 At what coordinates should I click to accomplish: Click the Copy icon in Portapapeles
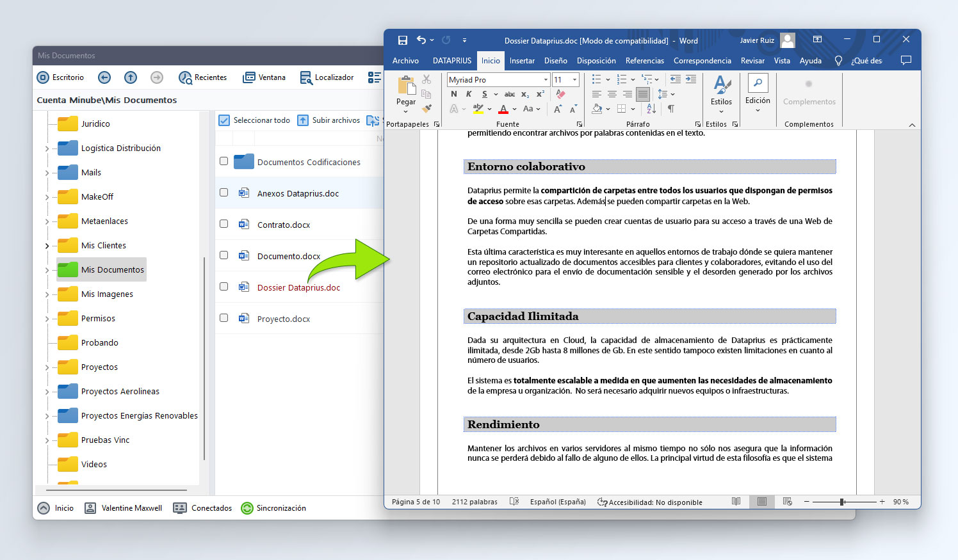pos(426,94)
